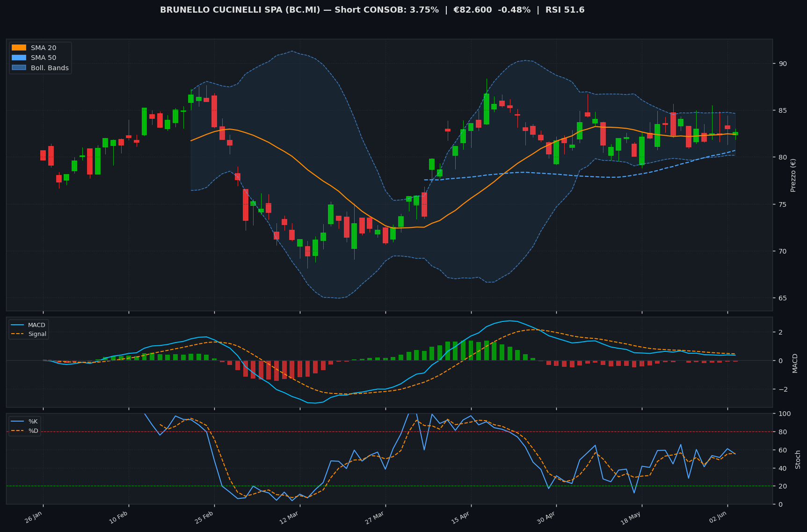Click the 'Stoch' axis title
Screen dimensions: 807x532
click(x=798, y=459)
